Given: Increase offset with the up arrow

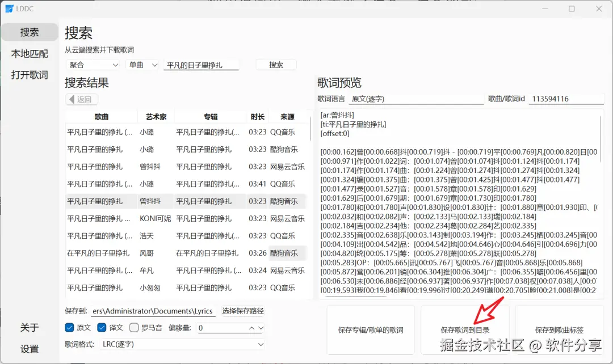Looking at the screenshot, I should pos(252,328).
